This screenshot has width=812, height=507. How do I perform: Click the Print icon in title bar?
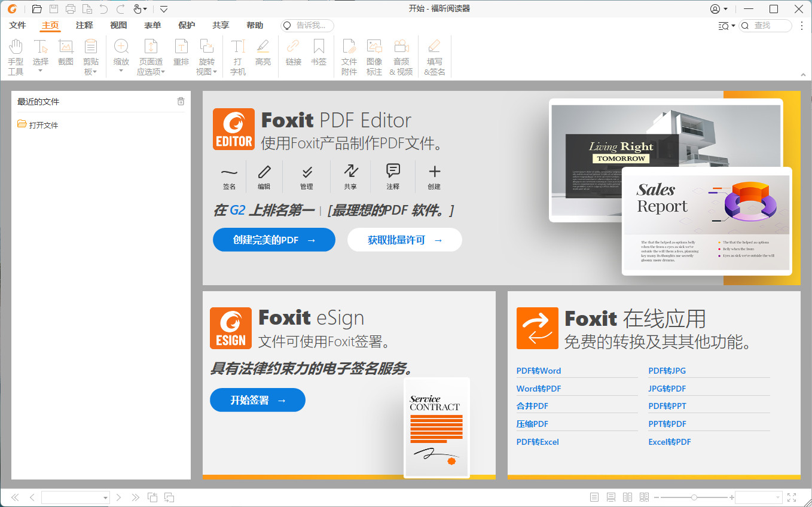(x=71, y=9)
